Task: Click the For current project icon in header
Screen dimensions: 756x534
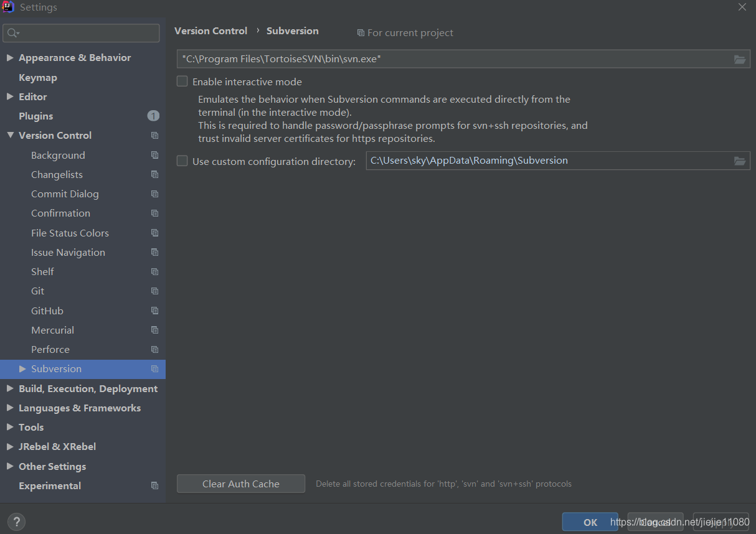Action: pos(361,33)
